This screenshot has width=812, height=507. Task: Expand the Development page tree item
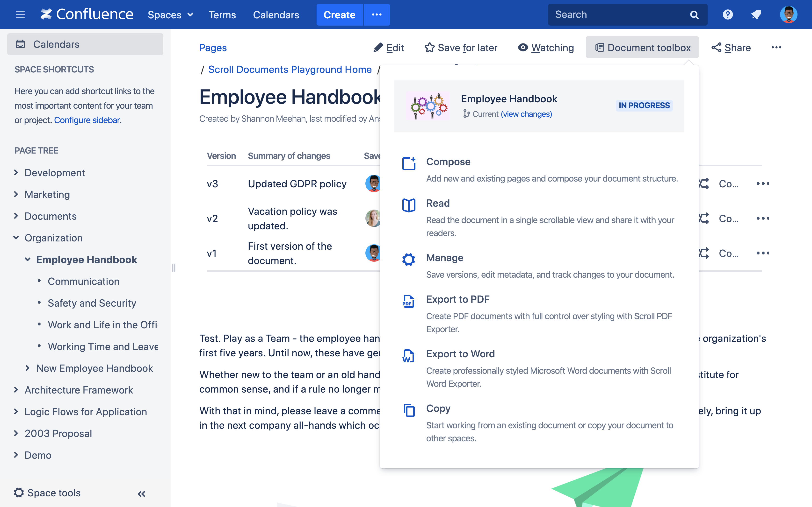[x=16, y=172]
